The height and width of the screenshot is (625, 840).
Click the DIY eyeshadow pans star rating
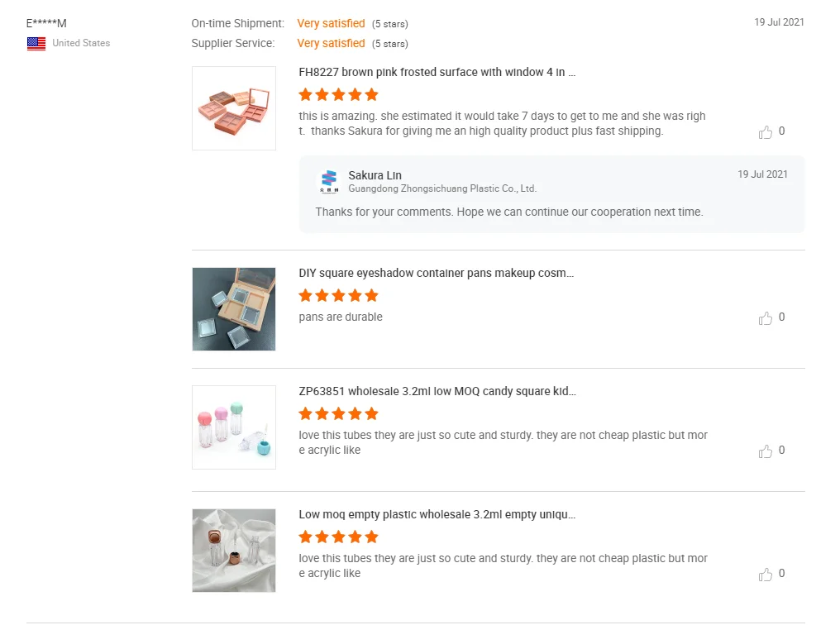pos(338,295)
